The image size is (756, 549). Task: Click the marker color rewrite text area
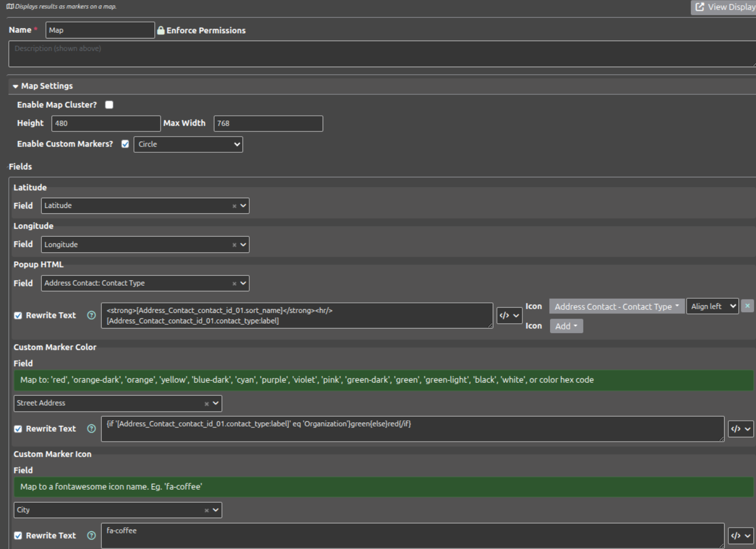pyautogui.click(x=412, y=429)
